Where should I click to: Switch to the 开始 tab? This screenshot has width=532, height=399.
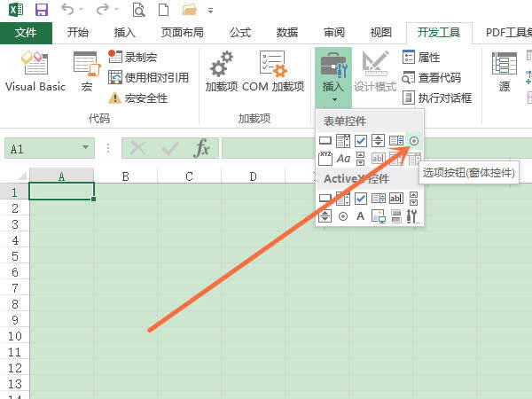[78, 33]
